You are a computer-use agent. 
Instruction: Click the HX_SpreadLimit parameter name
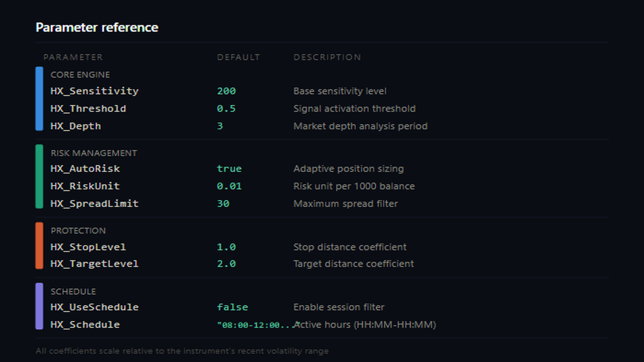tap(94, 203)
